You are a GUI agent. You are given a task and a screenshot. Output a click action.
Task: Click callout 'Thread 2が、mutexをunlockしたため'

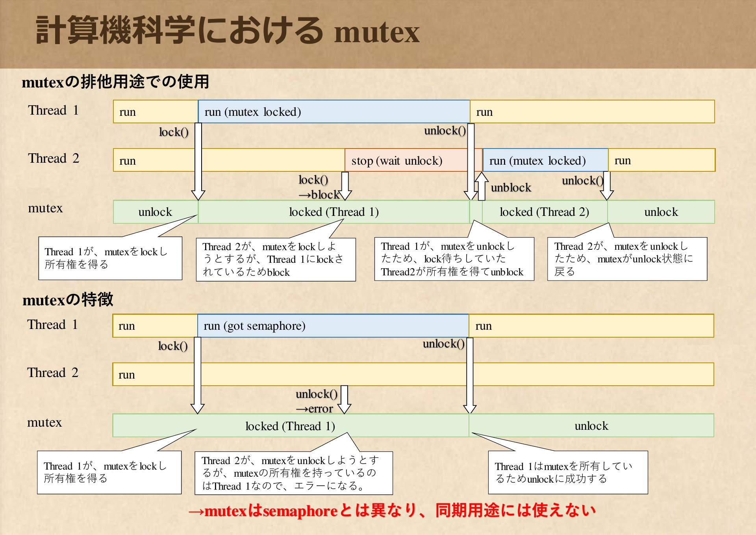click(627, 259)
